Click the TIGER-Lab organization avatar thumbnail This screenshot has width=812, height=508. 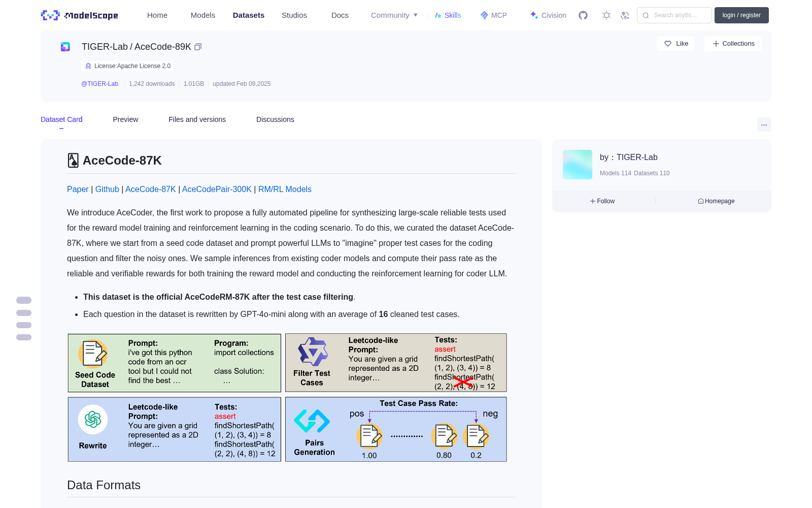578,165
